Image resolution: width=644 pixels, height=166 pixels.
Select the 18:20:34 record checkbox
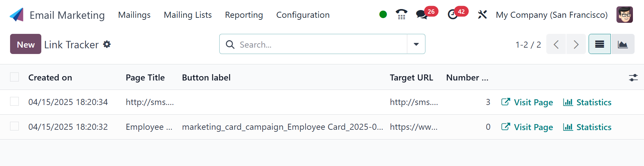14,102
